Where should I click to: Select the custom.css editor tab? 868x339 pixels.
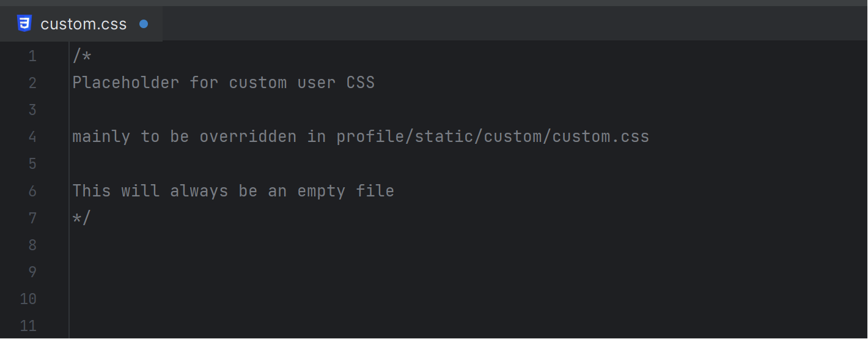[x=83, y=24]
